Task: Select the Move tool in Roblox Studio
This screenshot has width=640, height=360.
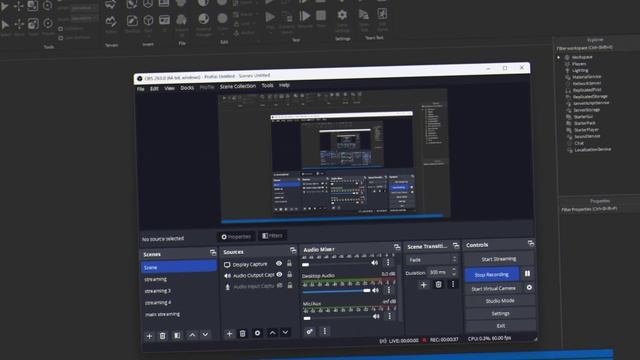Action: (x=19, y=24)
